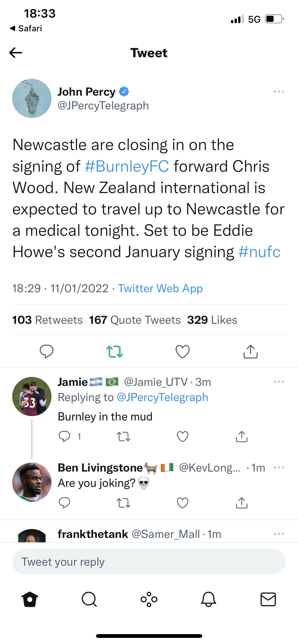Open the #nufc hashtag
This screenshot has width=298, height=644.
[259, 252]
